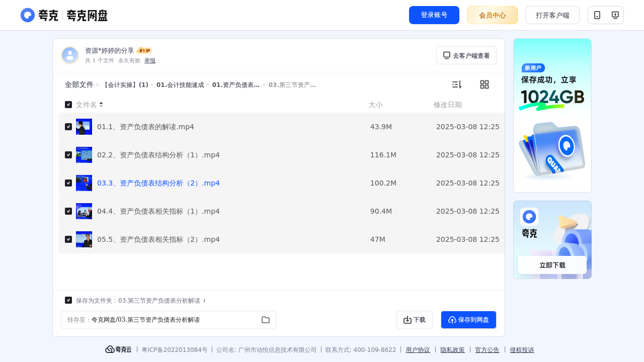Click the SVIP badge icon
The image size is (644, 362).
click(x=144, y=50)
